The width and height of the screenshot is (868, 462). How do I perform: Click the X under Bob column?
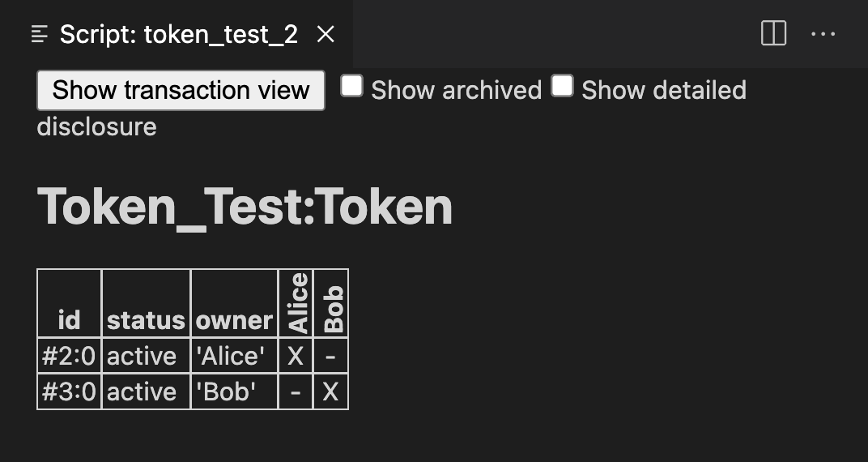pyautogui.click(x=330, y=391)
